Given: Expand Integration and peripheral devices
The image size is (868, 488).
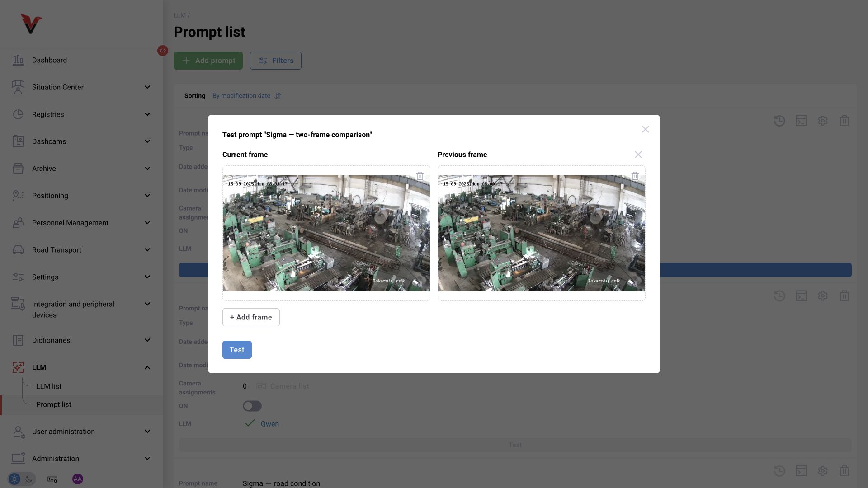Looking at the screenshot, I should coord(81,310).
